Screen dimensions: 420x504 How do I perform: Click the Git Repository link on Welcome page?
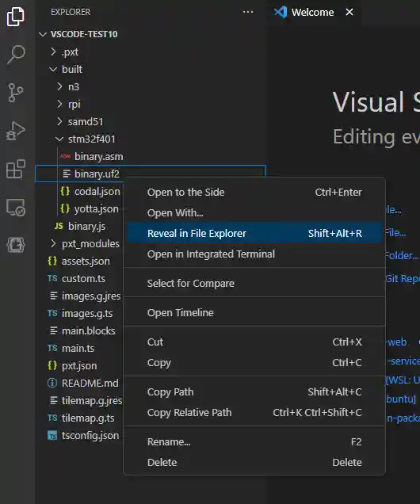coord(403,279)
